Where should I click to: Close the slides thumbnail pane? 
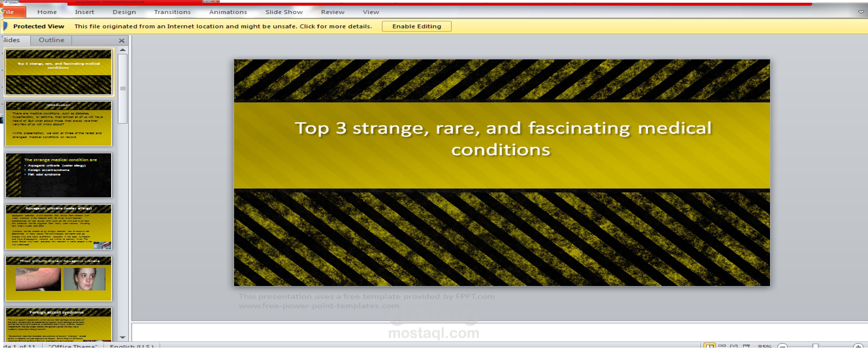point(122,41)
